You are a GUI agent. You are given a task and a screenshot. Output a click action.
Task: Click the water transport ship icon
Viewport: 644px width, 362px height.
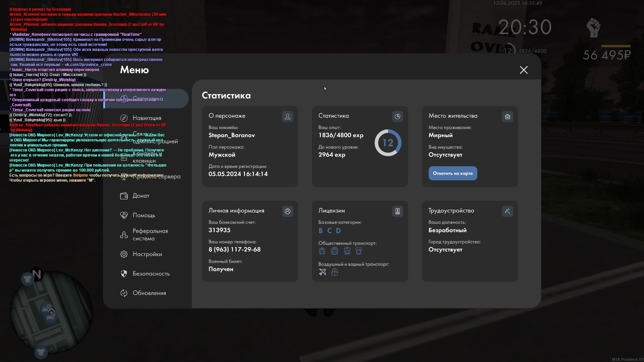(x=334, y=272)
